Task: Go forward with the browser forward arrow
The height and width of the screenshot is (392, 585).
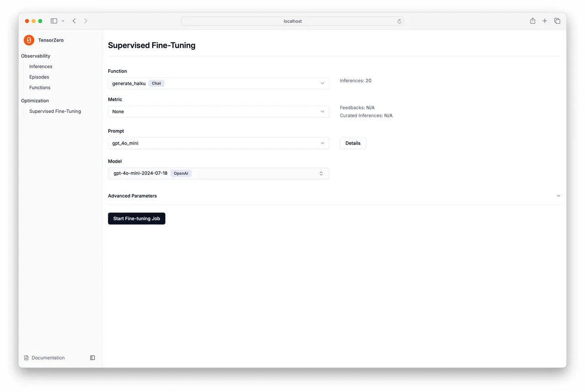Action: coord(85,21)
